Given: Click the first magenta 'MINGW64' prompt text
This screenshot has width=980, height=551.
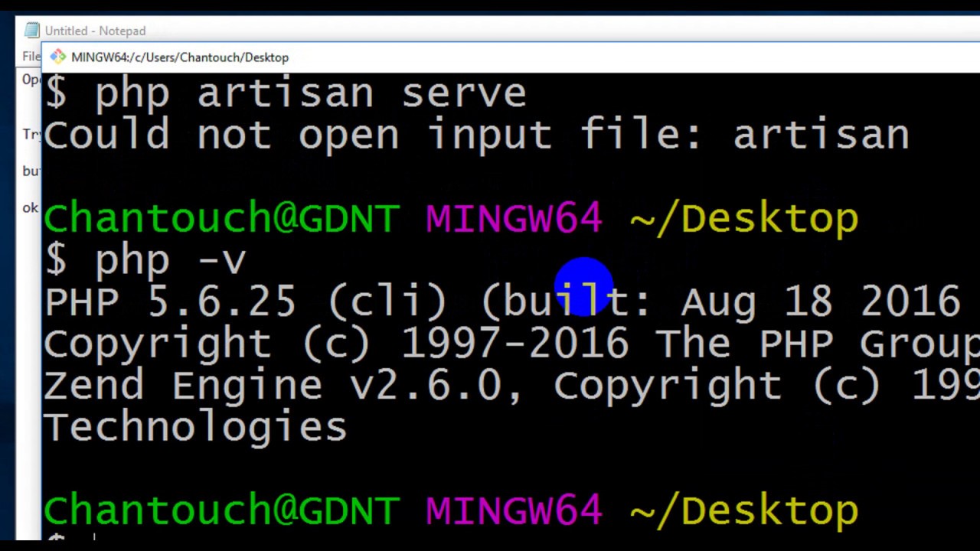Looking at the screenshot, I should click(x=514, y=219).
